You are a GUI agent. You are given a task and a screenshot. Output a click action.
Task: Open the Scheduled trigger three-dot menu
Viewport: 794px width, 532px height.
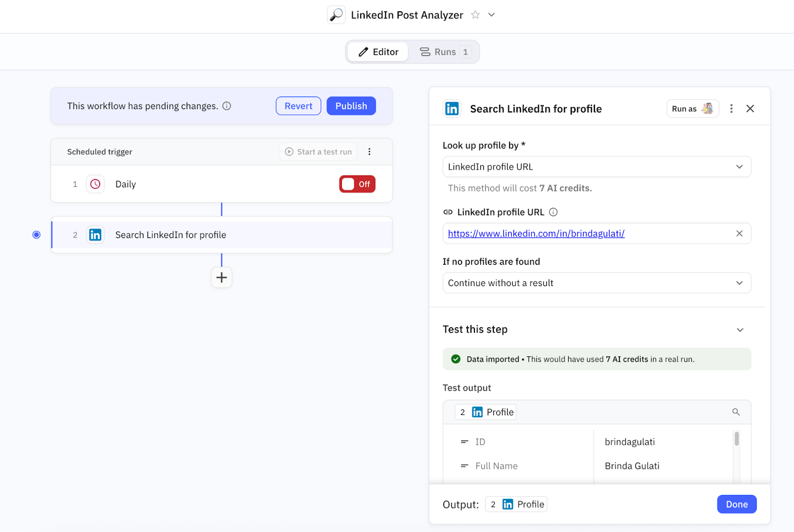[369, 152]
